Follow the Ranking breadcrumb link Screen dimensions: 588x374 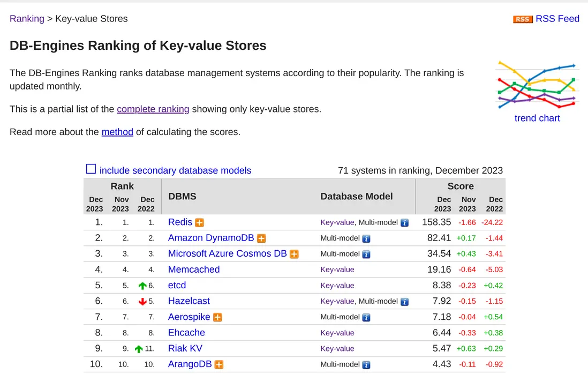27,18
